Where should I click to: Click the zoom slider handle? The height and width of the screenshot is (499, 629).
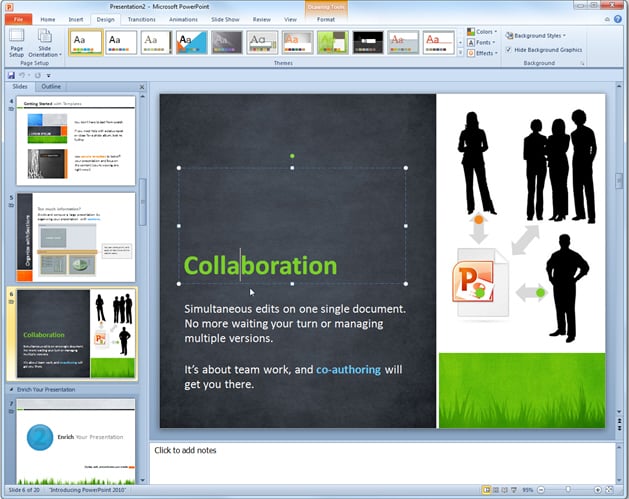click(568, 490)
